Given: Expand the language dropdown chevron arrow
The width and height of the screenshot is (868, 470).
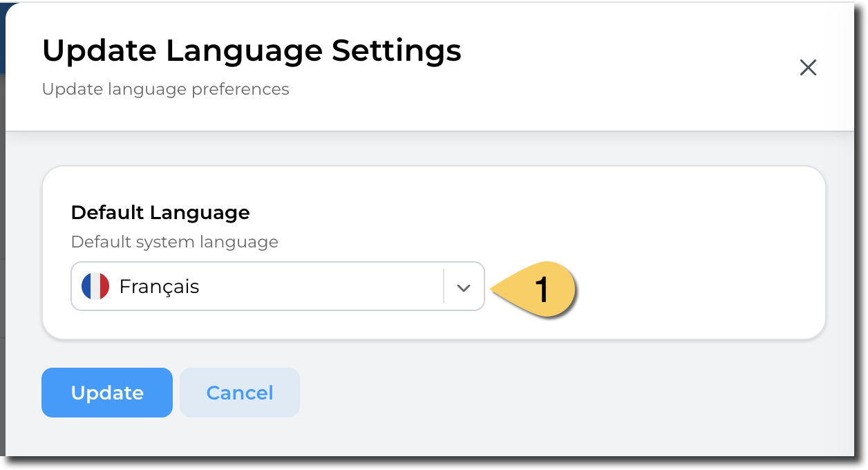Looking at the screenshot, I should (464, 287).
